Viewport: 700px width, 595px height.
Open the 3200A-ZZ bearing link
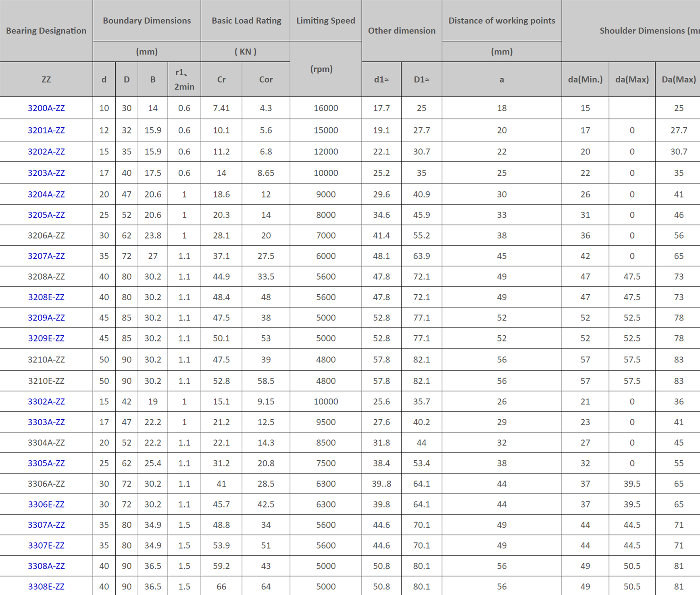coord(46,108)
